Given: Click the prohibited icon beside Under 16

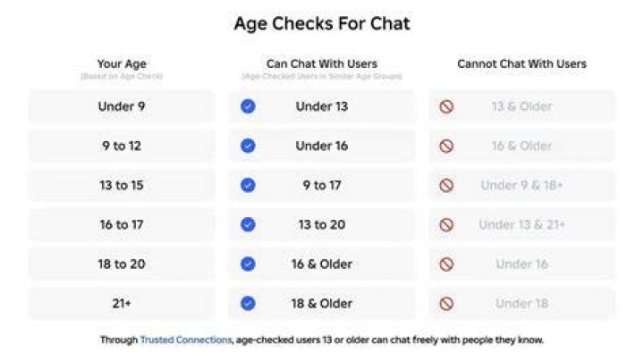Looking at the screenshot, I should (x=446, y=264).
